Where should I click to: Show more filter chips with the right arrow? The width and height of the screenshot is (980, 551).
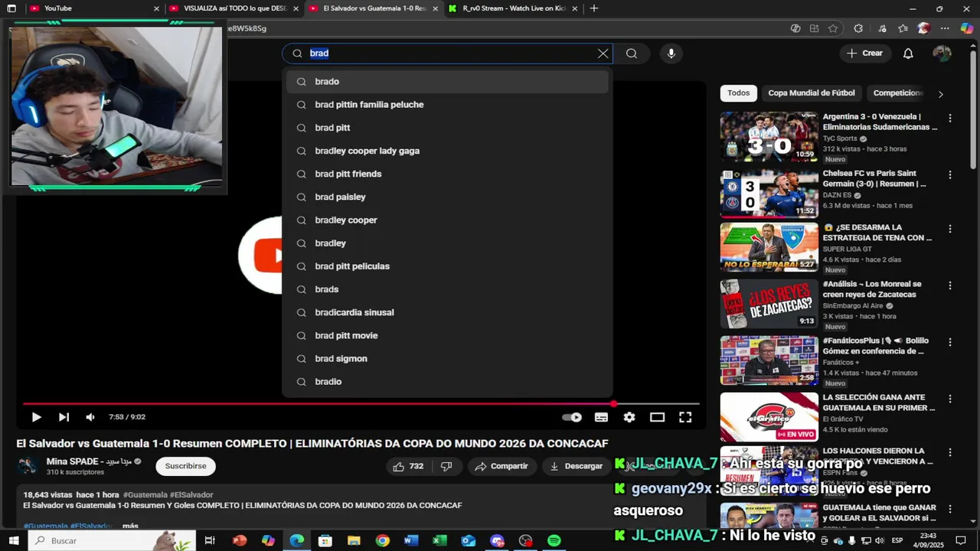click(x=940, y=94)
